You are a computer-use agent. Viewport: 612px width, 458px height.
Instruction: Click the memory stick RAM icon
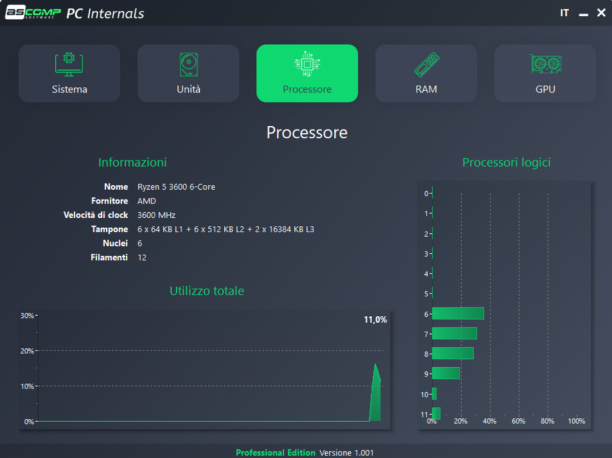click(x=427, y=64)
